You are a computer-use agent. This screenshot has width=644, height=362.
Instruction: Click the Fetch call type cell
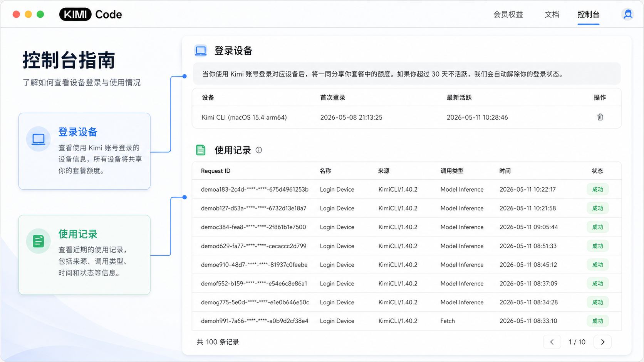point(448,321)
